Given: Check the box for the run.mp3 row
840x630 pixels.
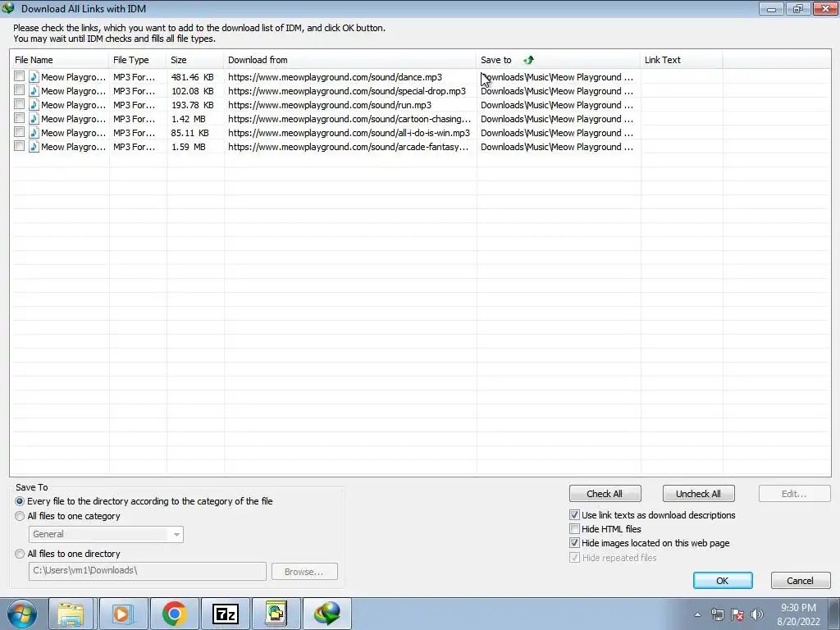Looking at the screenshot, I should [x=20, y=104].
